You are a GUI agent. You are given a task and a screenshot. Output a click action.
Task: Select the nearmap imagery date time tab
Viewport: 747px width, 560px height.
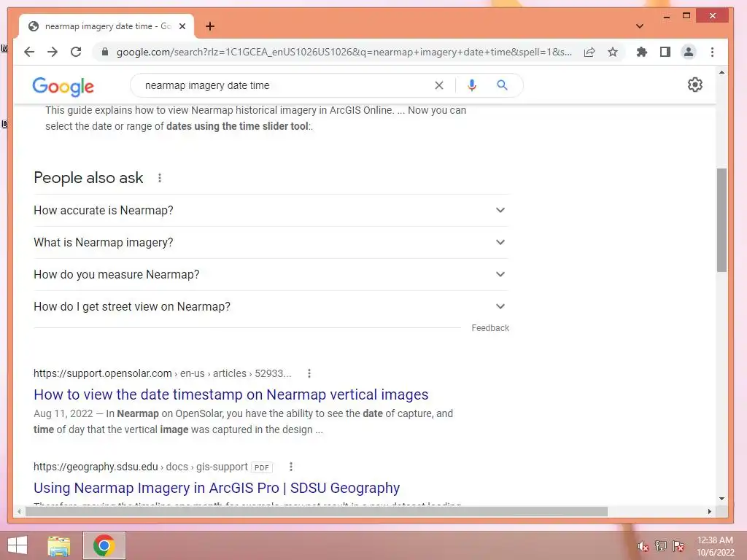pos(107,26)
